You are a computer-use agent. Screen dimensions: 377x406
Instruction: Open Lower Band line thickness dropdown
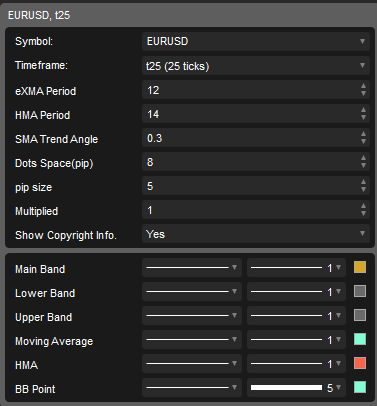pos(296,291)
